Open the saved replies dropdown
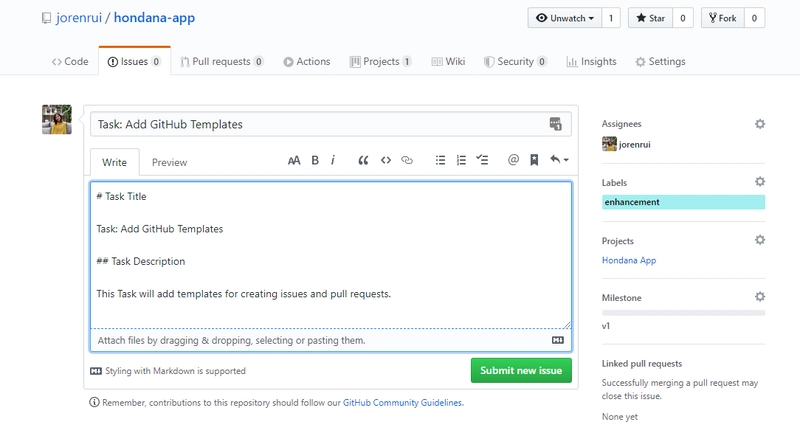800x433 pixels. (559, 160)
